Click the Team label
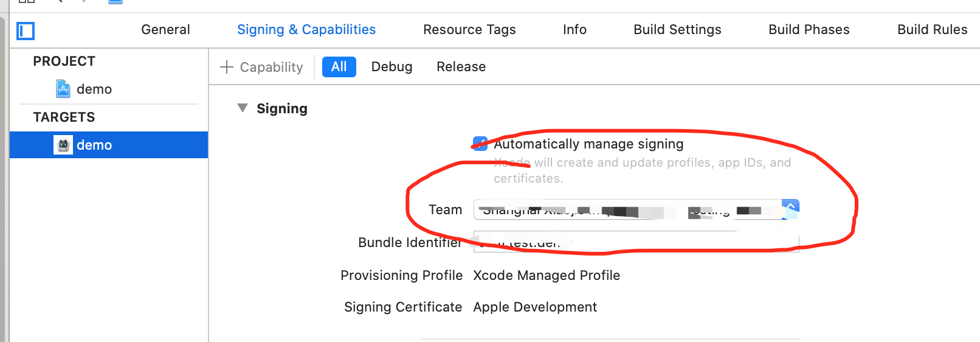 [x=445, y=210]
